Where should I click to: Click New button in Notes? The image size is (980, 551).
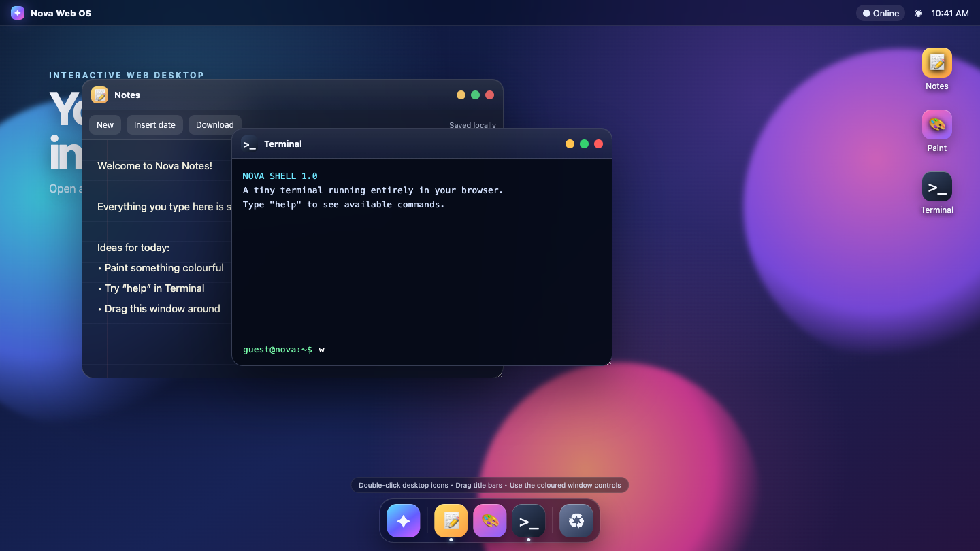[x=105, y=124]
